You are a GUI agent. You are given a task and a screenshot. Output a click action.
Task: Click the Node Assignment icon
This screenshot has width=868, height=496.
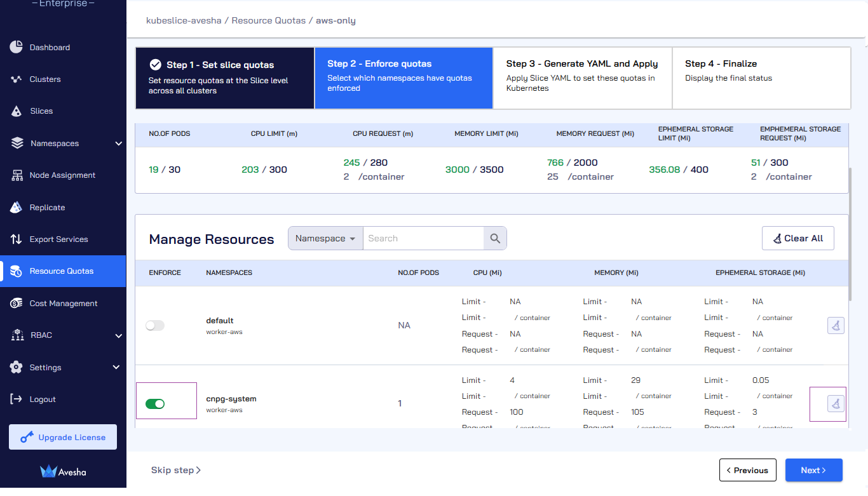click(x=17, y=175)
